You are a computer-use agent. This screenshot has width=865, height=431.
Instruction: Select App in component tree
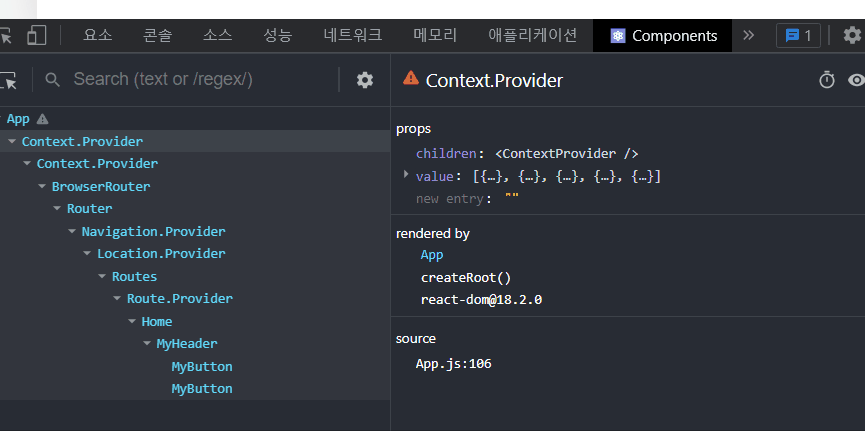18,119
